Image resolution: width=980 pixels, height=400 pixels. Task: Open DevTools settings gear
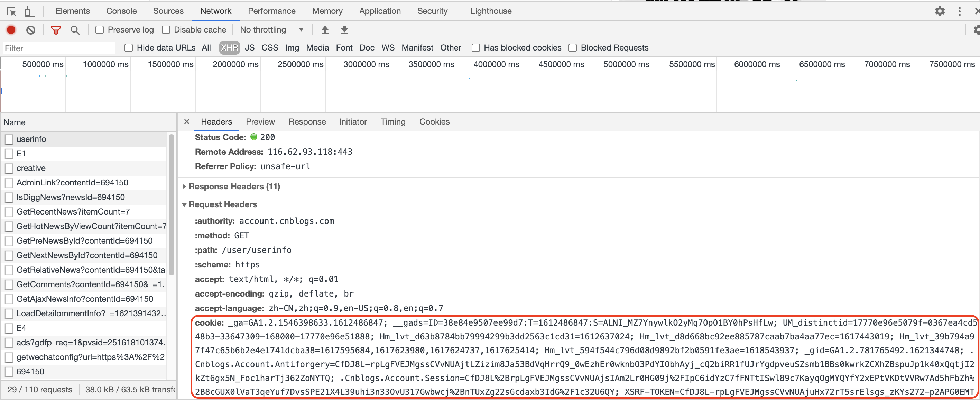[x=940, y=11]
